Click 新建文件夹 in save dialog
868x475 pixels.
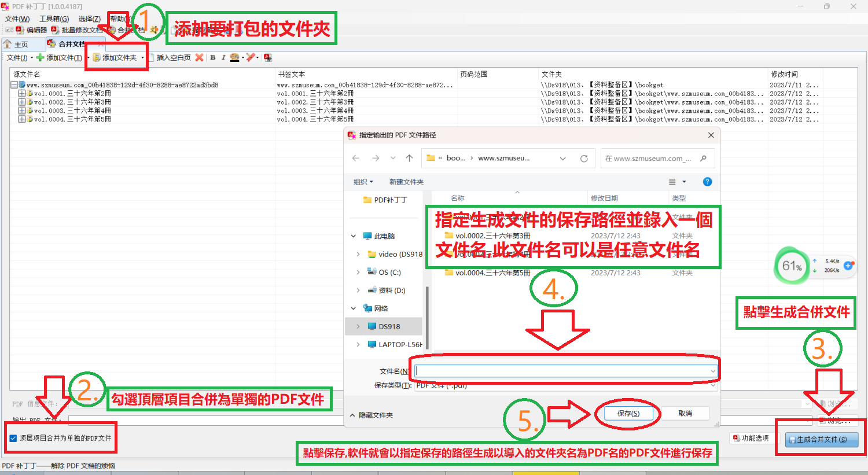tap(406, 182)
